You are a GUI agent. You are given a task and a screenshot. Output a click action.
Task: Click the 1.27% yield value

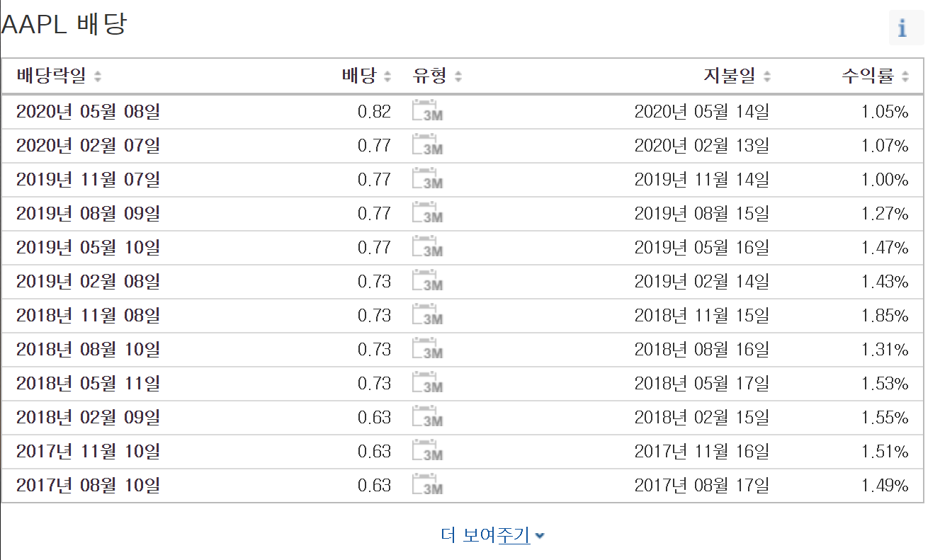click(885, 214)
